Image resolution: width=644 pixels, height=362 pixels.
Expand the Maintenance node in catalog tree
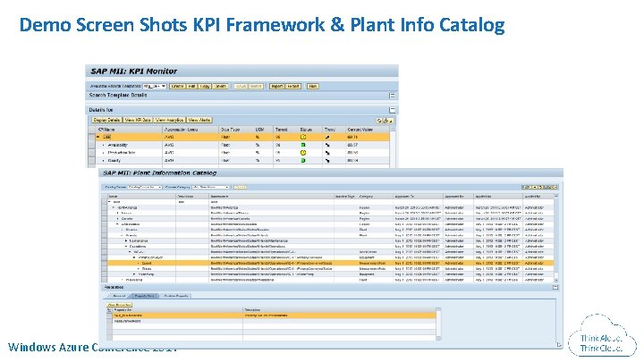(126, 240)
